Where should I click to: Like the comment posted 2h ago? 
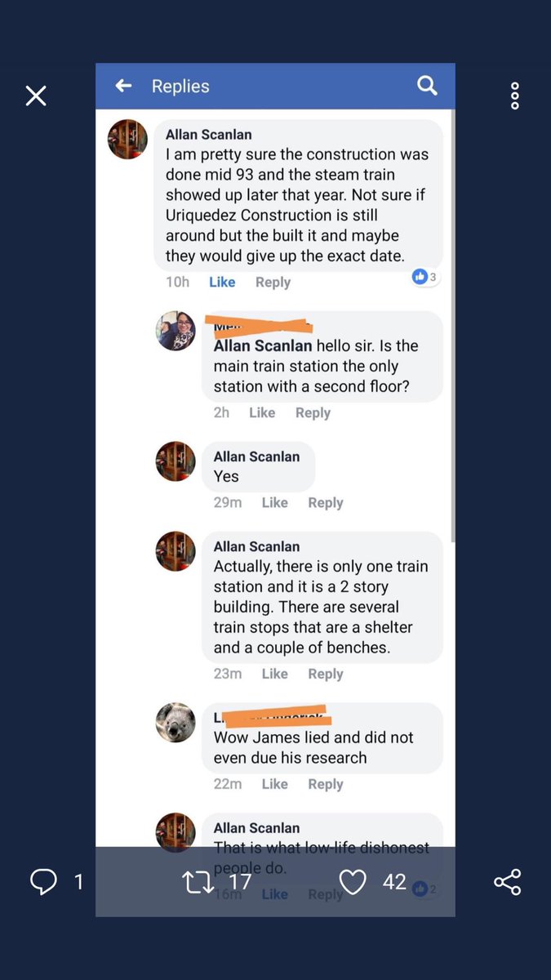262,412
